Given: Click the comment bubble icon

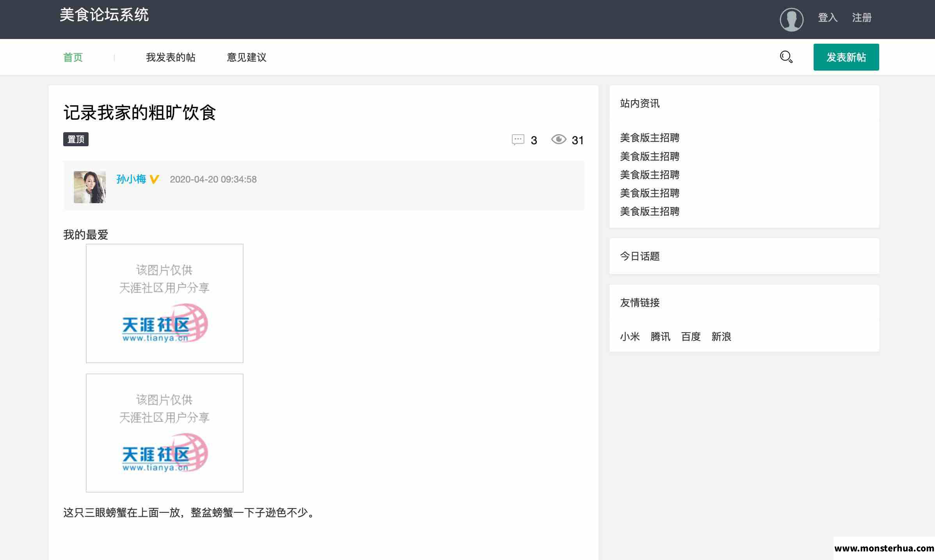Looking at the screenshot, I should point(518,140).
